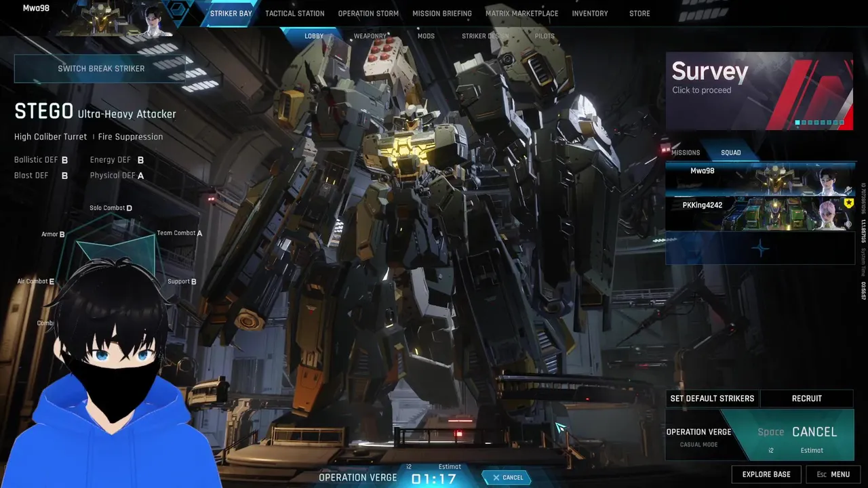The image size is (868, 488).
Task: Select squad member PKKing4242 row
Action: [759, 213]
